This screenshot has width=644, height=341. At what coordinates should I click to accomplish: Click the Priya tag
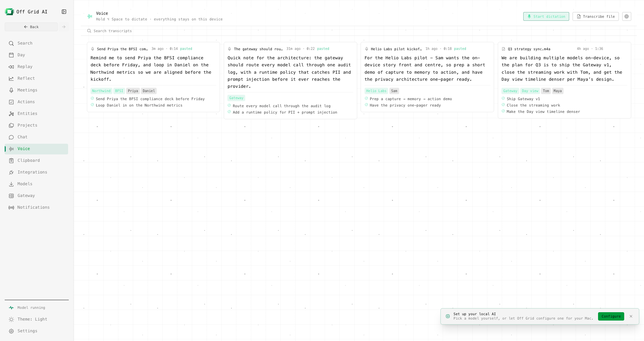[x=133, y=91]
